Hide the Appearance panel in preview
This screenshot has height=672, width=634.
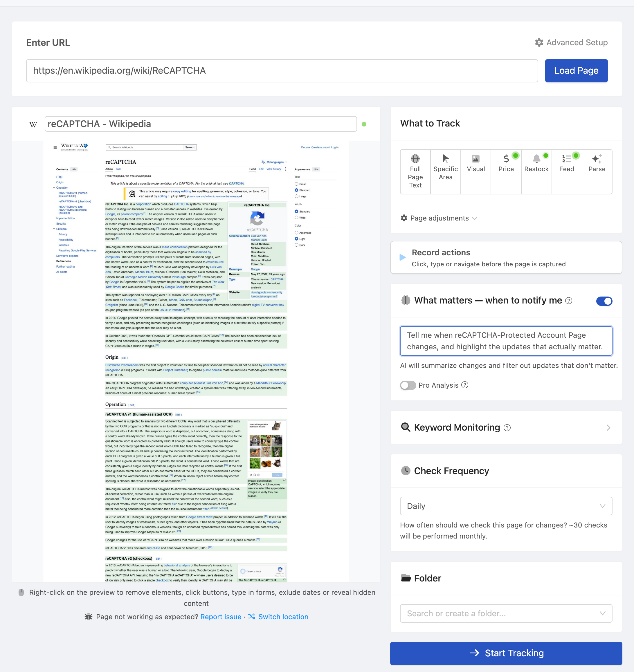tap(316, 169)
